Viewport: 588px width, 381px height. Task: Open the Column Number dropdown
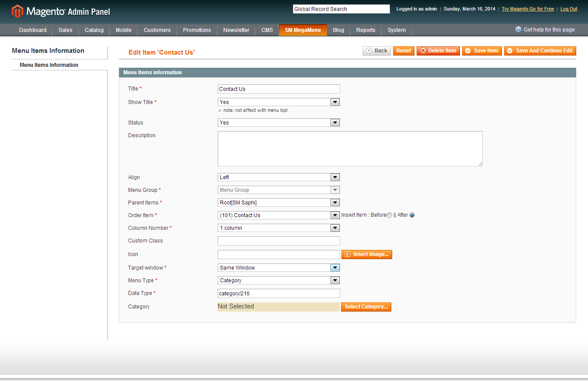tap(279, 228)
